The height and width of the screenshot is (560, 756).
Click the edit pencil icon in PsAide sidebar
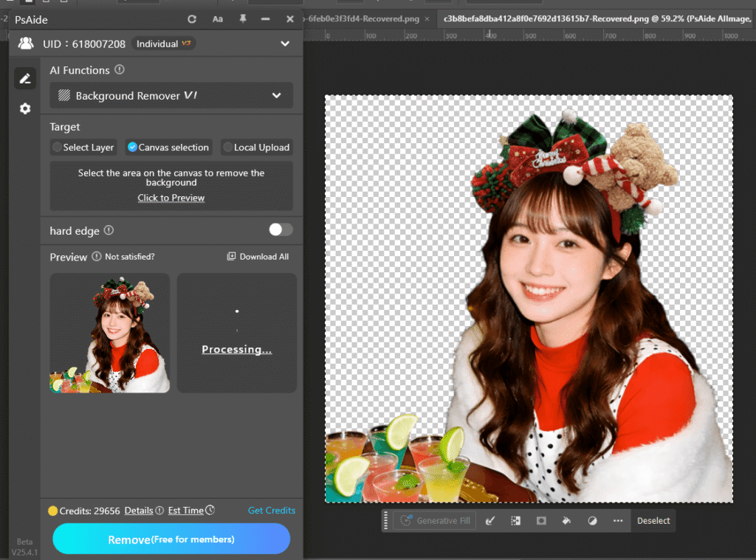[25, 78]
